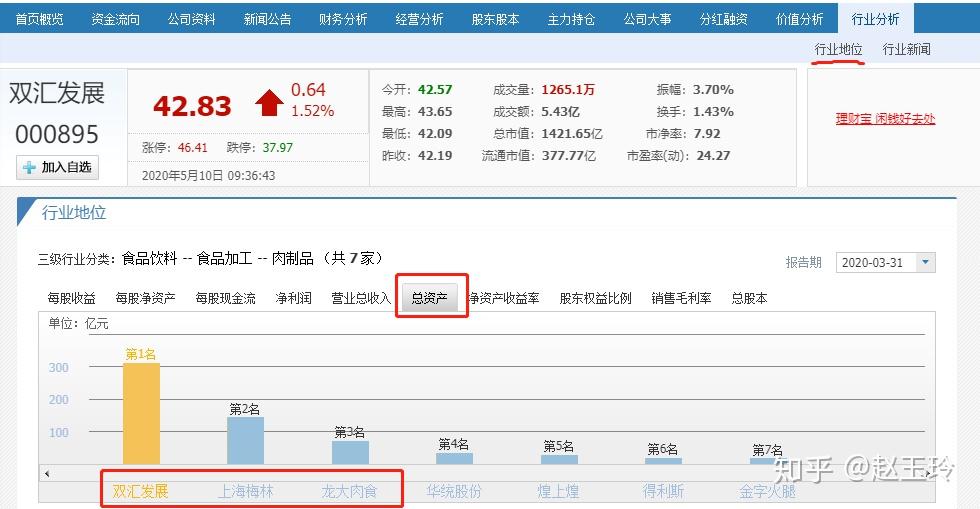Click the plus icon on 加入自选
980x509 pixels.
pyautogui.click(x=29, y=168)
